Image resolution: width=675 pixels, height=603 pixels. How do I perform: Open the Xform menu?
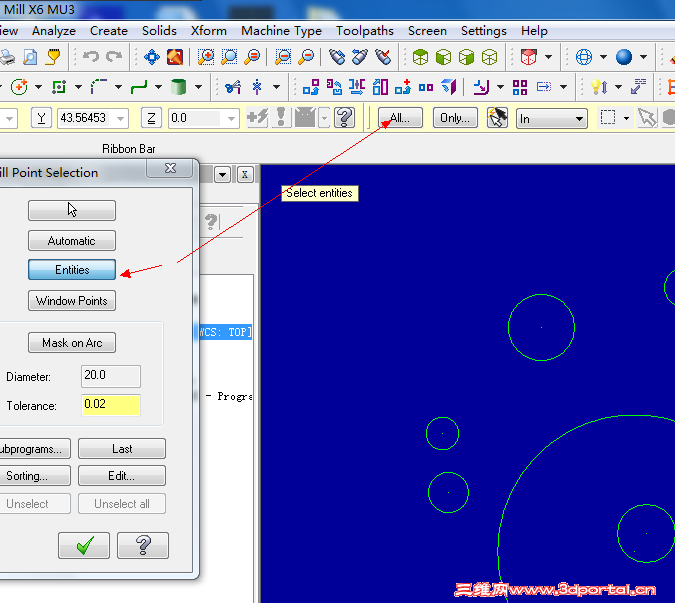(x=209, y=31)
